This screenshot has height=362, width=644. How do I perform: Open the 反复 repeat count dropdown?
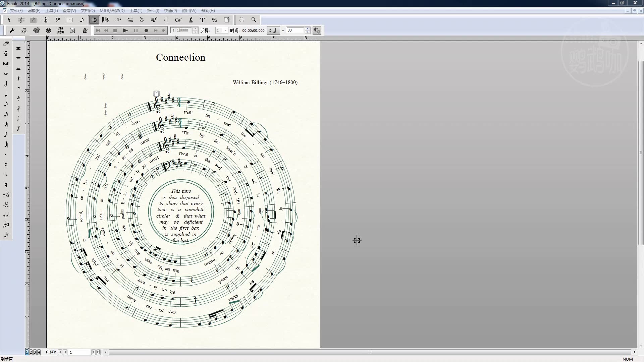(x=225, y=31)
